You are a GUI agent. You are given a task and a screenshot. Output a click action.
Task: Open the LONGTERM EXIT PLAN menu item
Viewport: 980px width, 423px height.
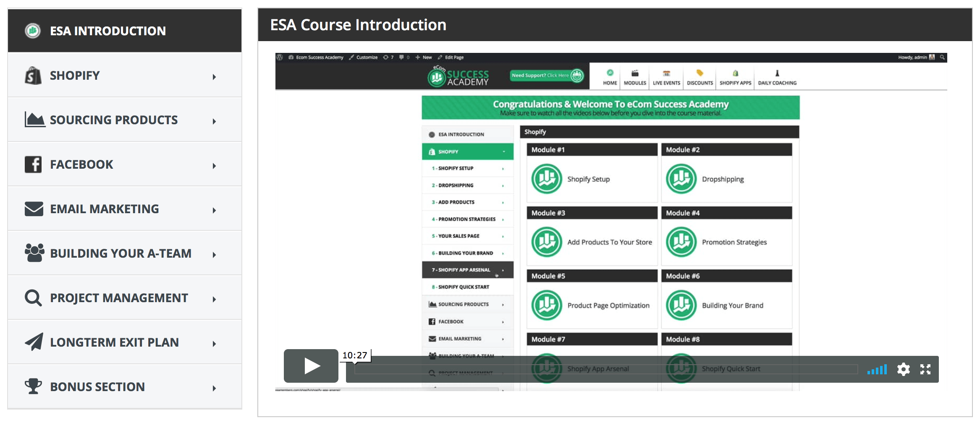(125, 342)
